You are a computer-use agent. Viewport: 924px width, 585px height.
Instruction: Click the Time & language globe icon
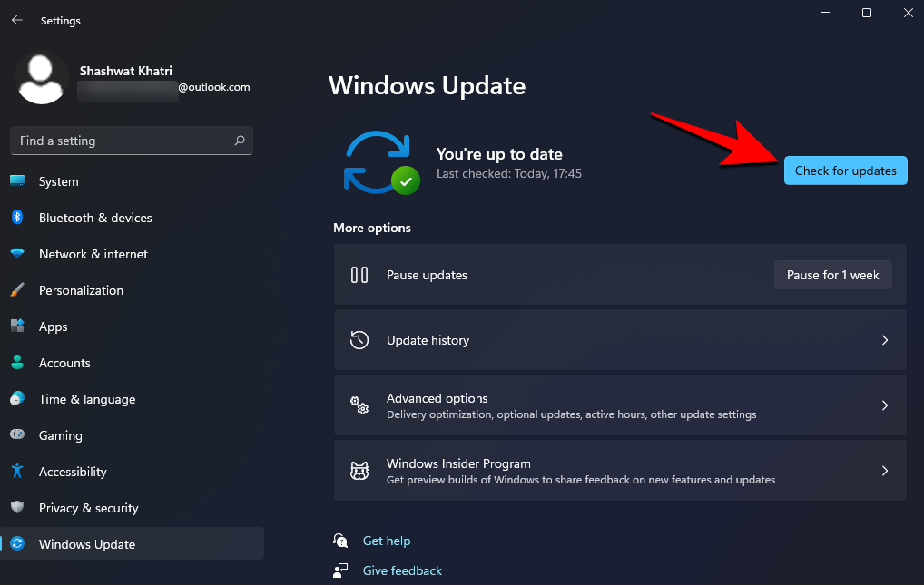pyautogui.click(x=17, y=399)
